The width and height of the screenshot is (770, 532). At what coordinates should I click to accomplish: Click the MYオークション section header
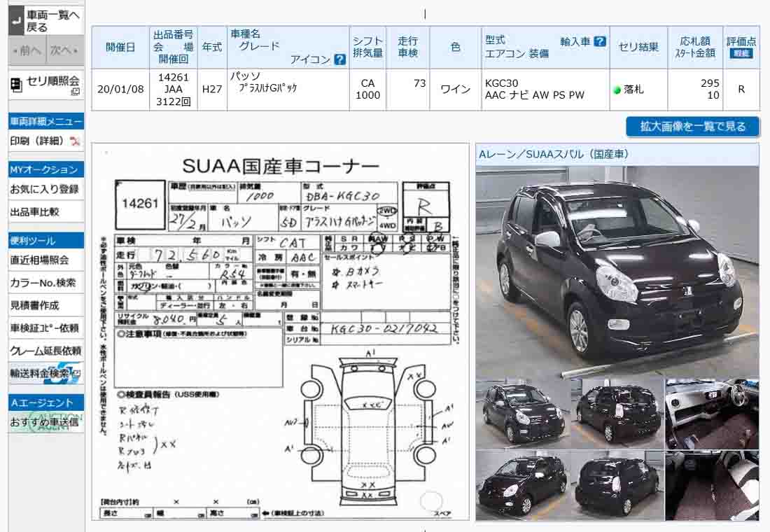click(x=46, y=169)
